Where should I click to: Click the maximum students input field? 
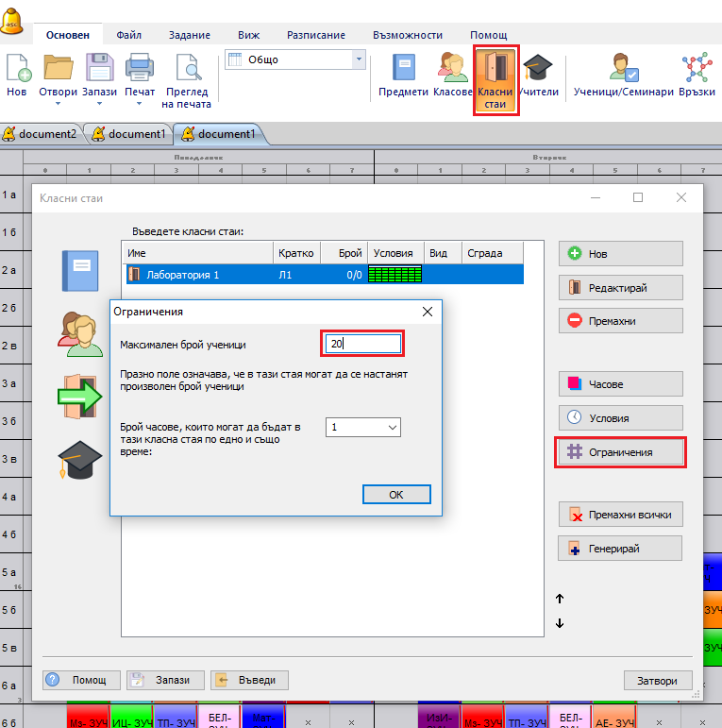[363, 344]
